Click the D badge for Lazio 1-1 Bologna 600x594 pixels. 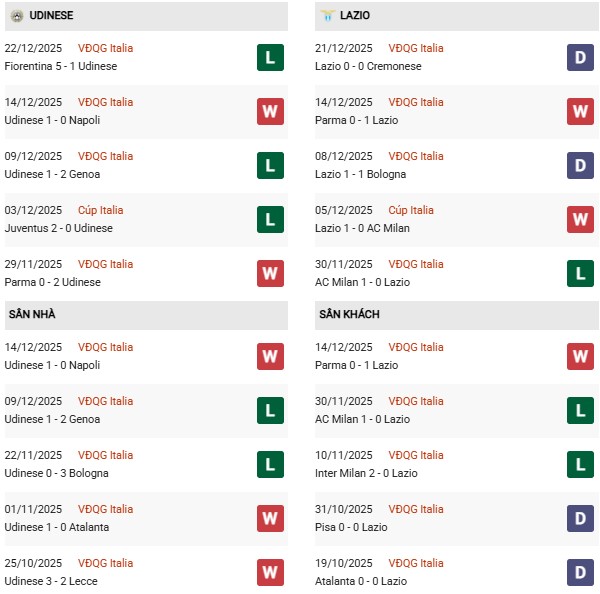(581, 166)
